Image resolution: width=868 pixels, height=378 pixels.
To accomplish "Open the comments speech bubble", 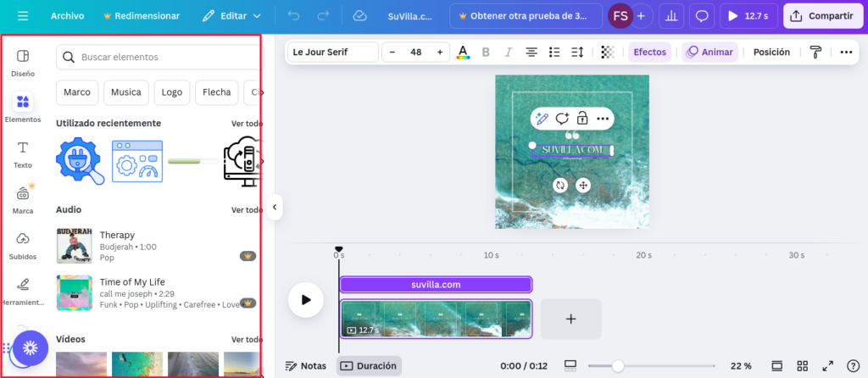I will pyautogui.click(x=702, y=16).
